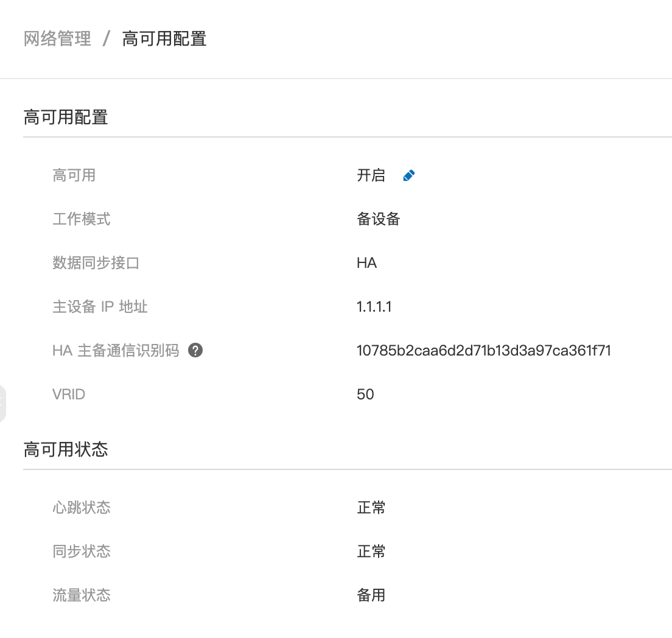Click the 高可用配置 section heading
This screenshot has height=638, width=672.
coord(66,117)
